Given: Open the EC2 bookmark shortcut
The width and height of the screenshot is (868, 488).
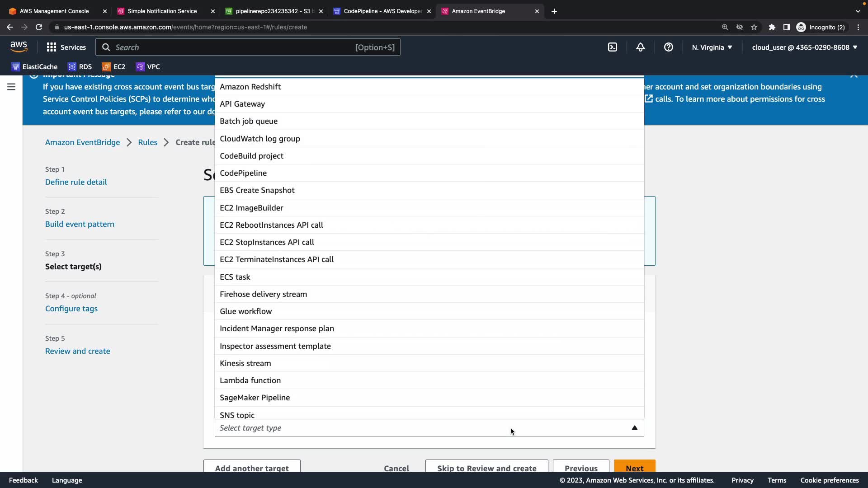Looking at the screenshot, I should click(x=114, y=67).
